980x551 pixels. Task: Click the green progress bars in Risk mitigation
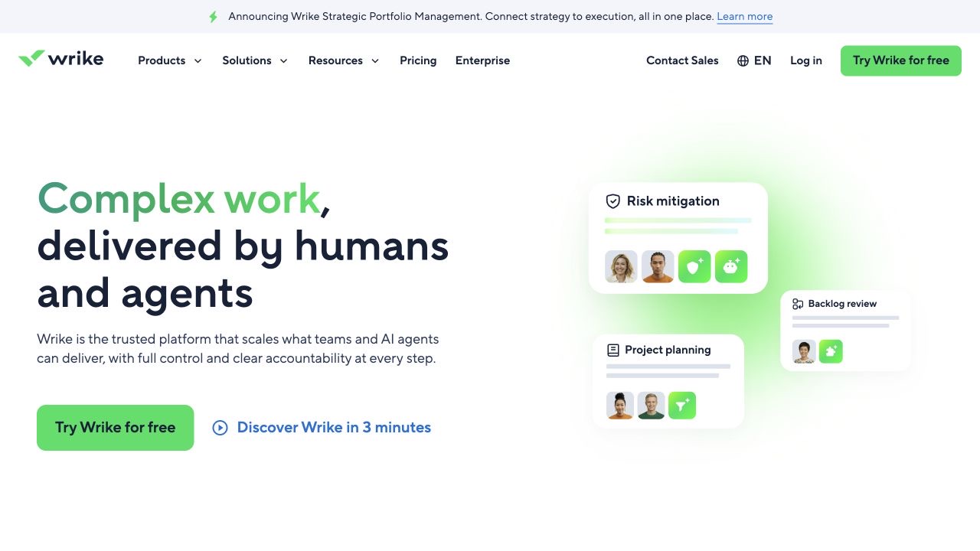pos(678,226)
